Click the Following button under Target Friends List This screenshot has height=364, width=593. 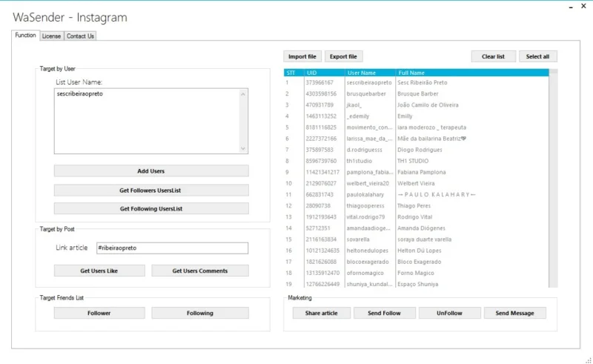tap(200, 313)
